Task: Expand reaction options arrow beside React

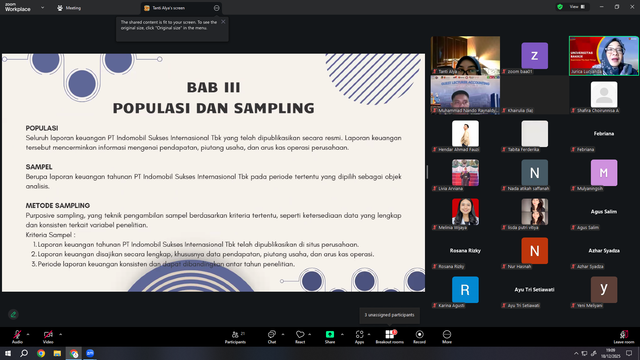Action: tap(310, 334)
